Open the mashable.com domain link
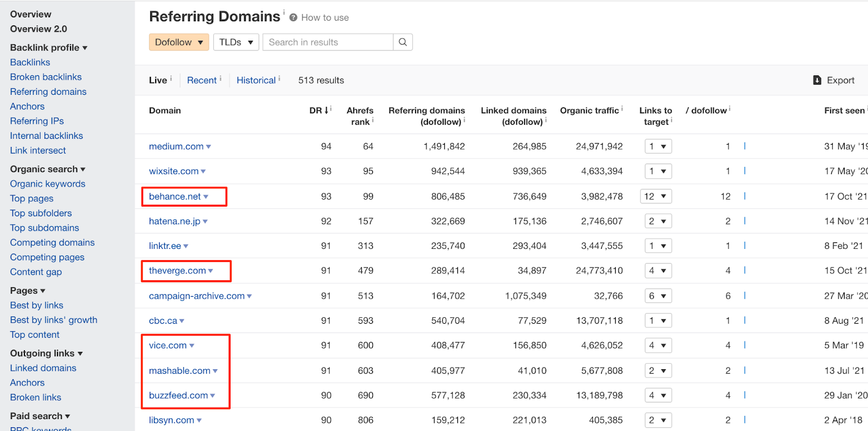Screen dimensions: 868x431 point(180,371)
